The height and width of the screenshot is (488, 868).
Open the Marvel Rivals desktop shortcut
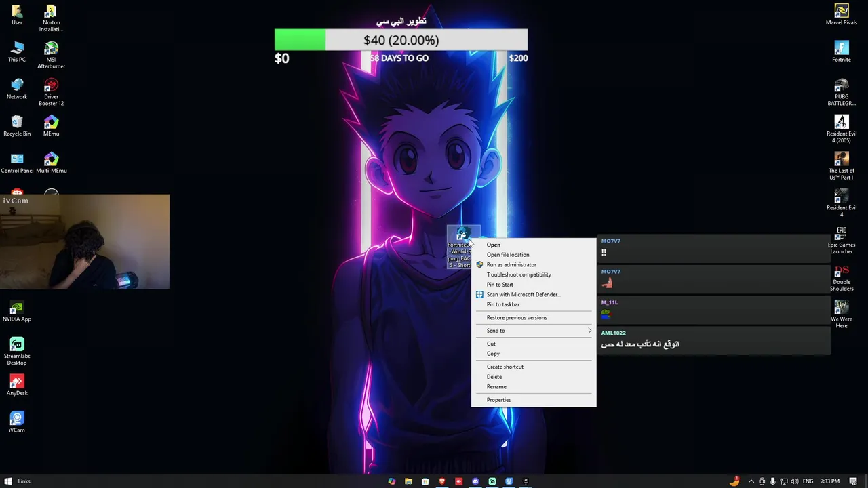[x=841, y=15]
